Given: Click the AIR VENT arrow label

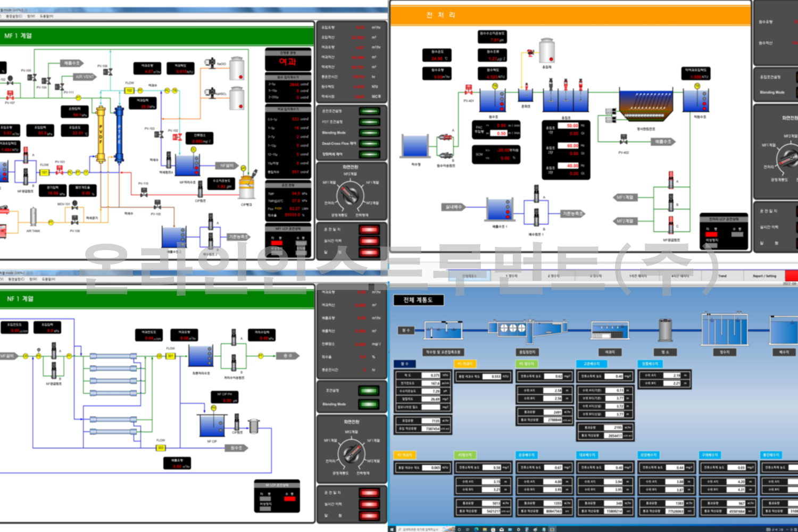Looking at the screenshot, I should (x=84, y=77).
